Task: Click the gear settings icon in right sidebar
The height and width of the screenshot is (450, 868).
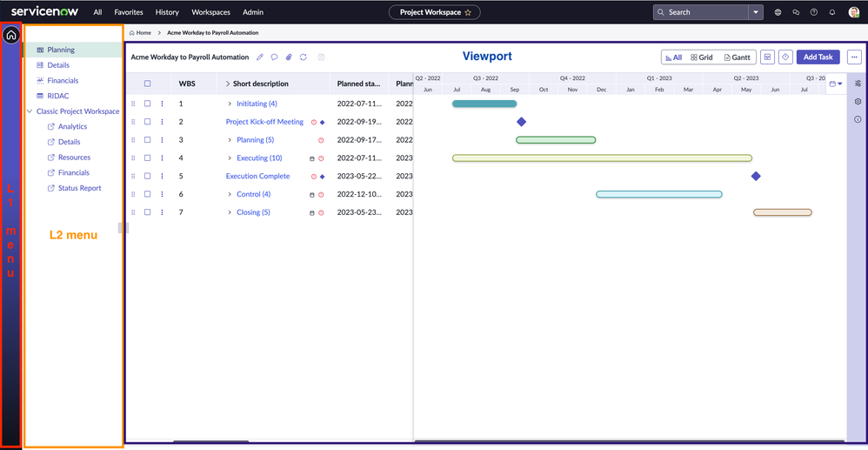Action: [x=858, y=102]
